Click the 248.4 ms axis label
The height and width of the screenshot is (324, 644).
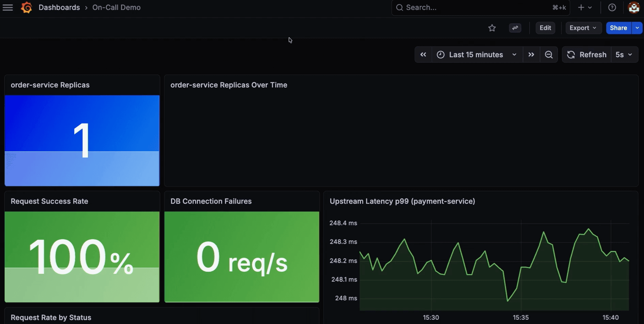point(343,223)
